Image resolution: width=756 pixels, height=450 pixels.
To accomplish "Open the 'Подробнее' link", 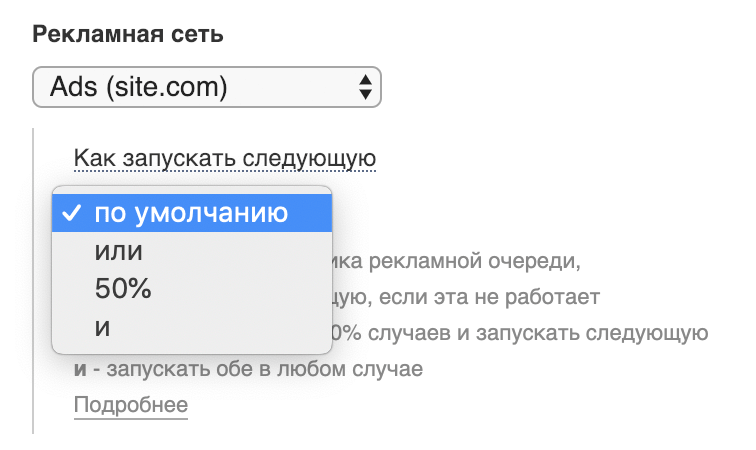I will pos(131,405).
